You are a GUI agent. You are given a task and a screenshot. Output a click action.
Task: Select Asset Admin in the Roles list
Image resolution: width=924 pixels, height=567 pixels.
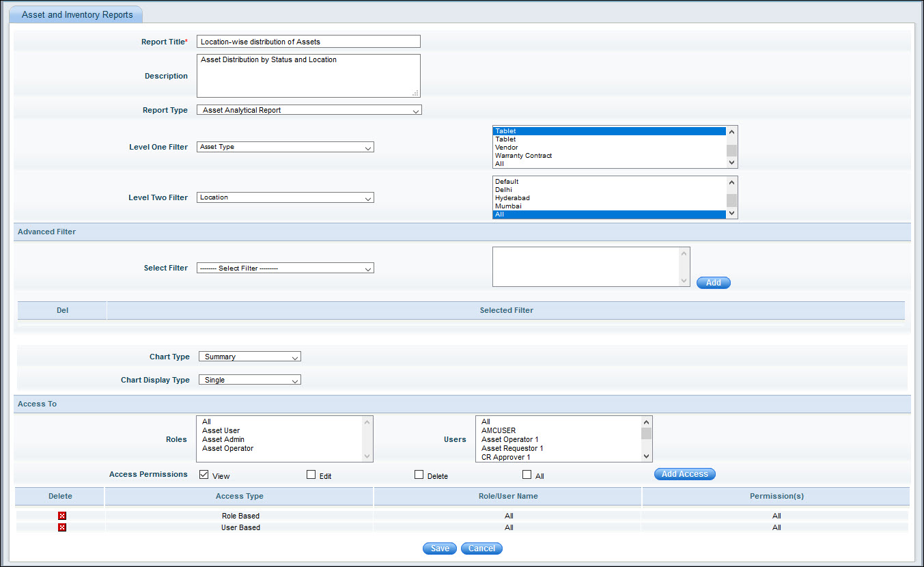[x=223, y=439]
